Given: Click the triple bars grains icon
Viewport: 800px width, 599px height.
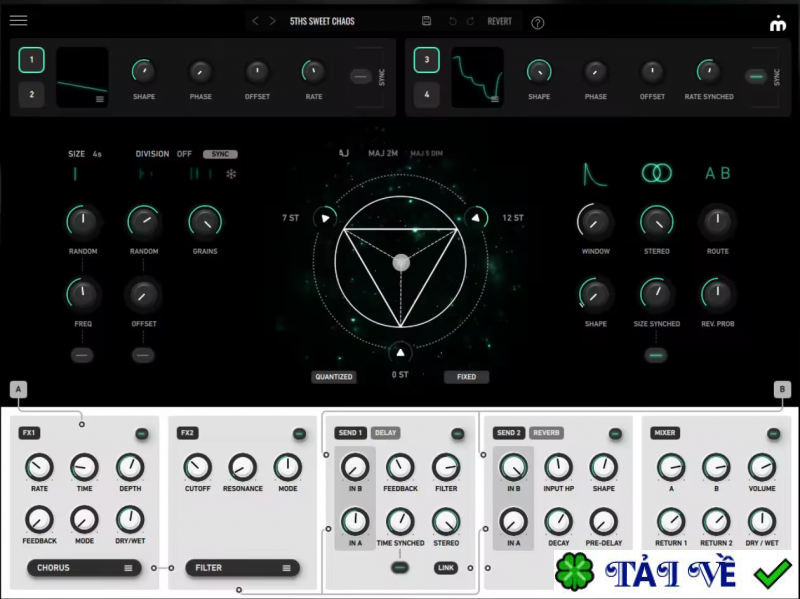Looking at the screenshot, I should 201,174.
